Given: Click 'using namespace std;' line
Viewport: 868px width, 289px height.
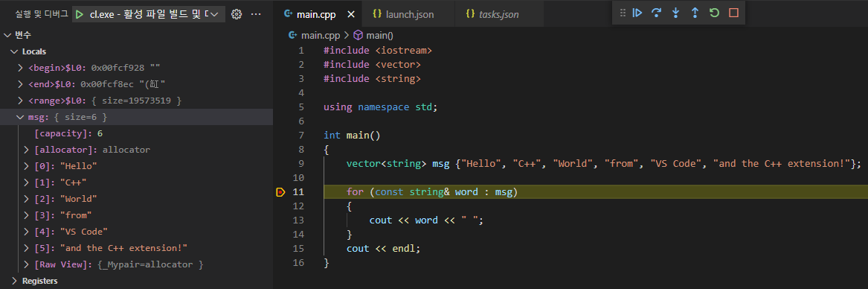Looking at the screenshot, I should click(x=380, y=107).
